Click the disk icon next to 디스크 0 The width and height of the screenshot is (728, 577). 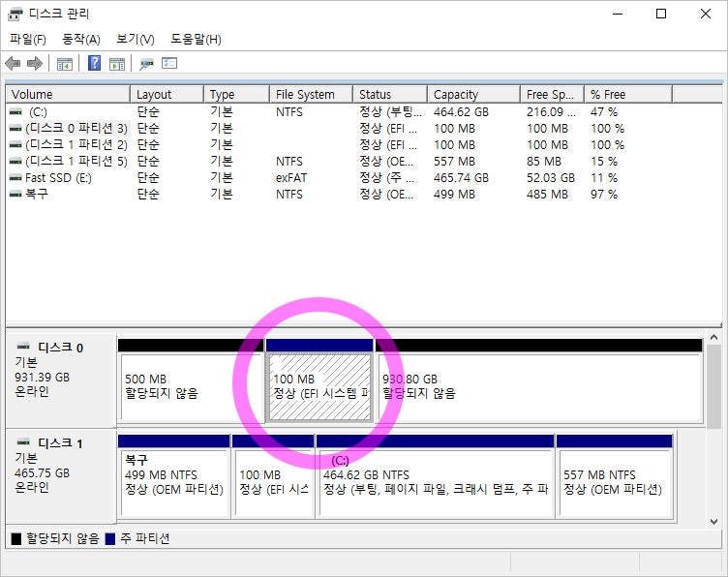pos(23,347)
